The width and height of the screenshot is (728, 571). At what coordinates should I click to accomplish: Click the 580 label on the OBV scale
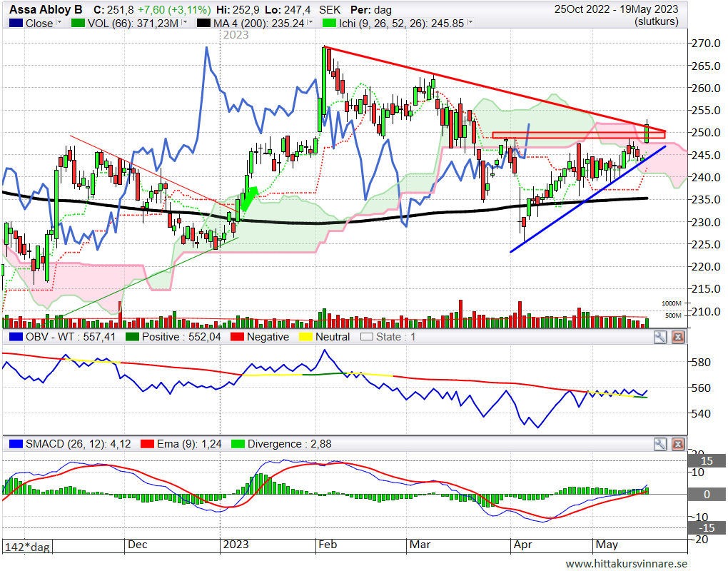click(701, 363)
